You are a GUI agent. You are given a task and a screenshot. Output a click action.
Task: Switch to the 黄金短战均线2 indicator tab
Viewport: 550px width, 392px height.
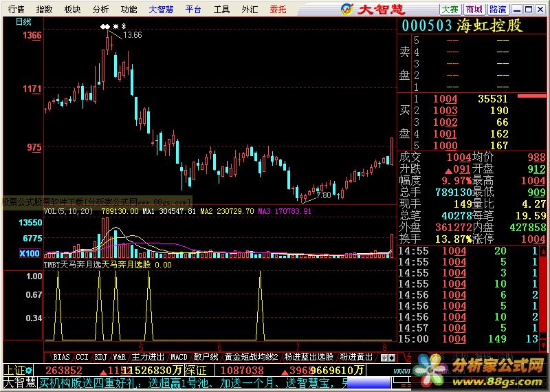(252, 357)
